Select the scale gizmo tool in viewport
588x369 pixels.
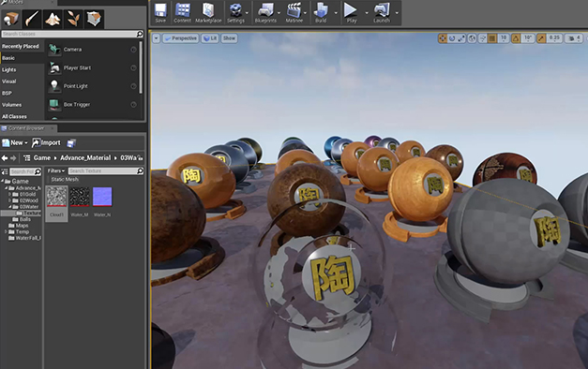click(461, 38)
